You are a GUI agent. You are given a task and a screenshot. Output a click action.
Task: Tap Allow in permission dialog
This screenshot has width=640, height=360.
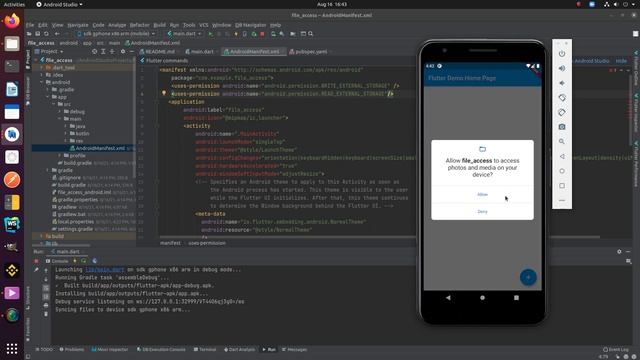[482, 195]
